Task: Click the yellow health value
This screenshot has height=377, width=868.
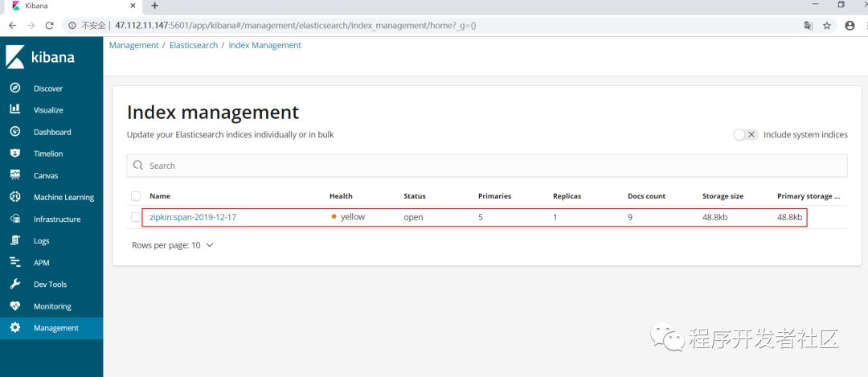Action: pyautogui.click(x=353, y=217)
